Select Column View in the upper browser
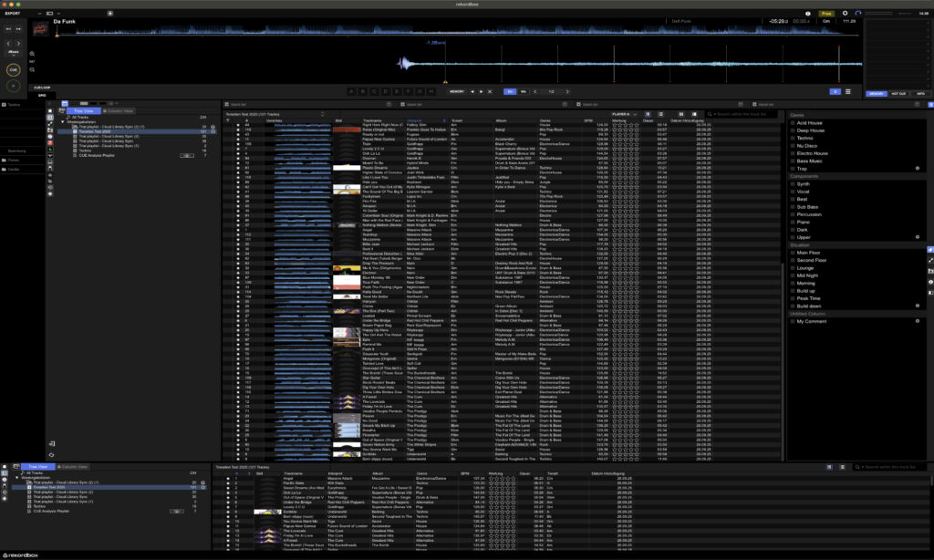 (x=120, y=110)
